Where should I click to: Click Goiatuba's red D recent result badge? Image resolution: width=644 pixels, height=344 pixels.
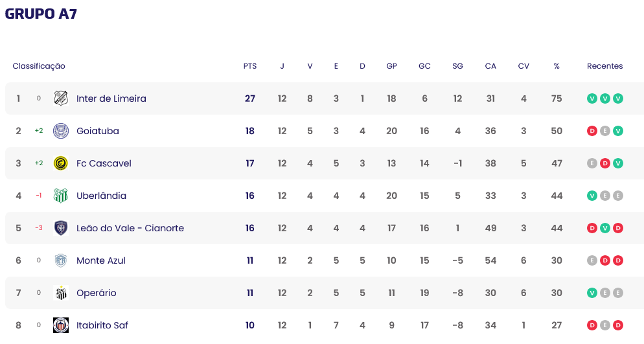point(592,131)
